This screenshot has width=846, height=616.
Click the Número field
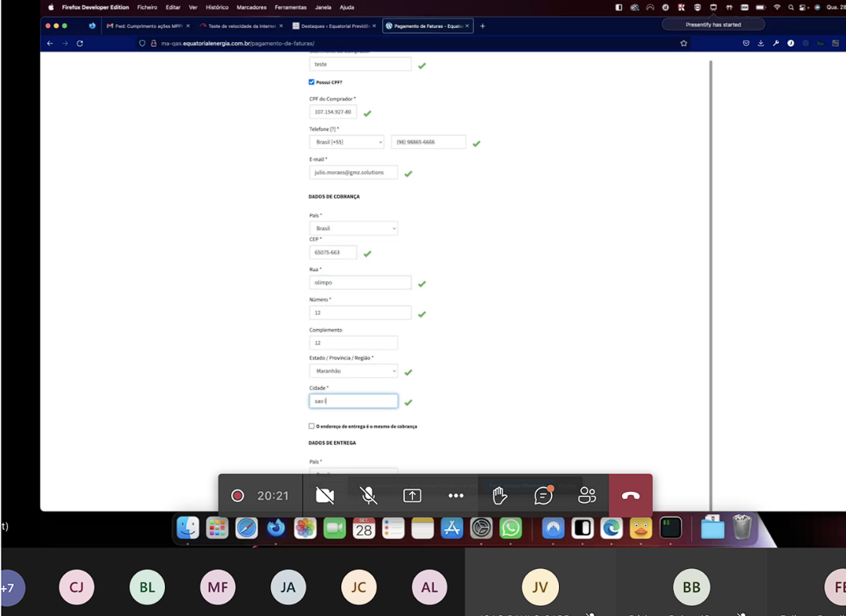[360, 313]
